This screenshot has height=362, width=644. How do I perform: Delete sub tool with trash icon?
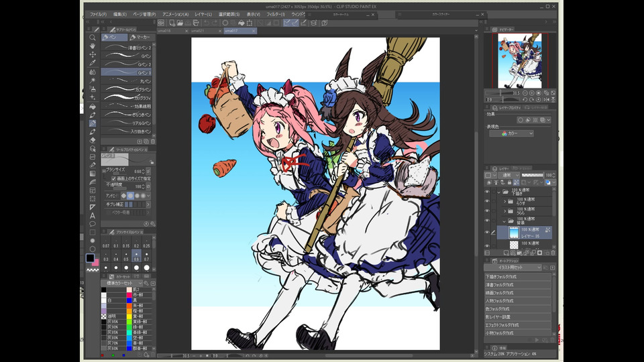coord(153,141)
